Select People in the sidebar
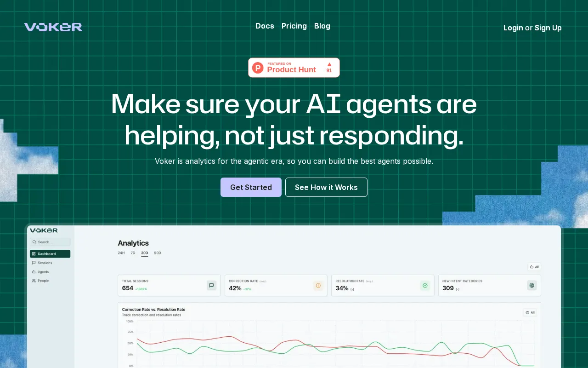588x368 pixels. [50, 281]
